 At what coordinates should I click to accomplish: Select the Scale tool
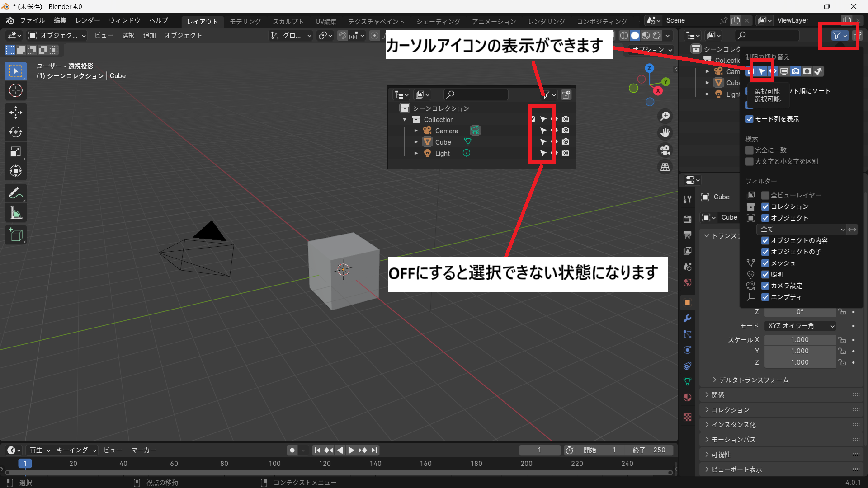[x=16, y=151]
